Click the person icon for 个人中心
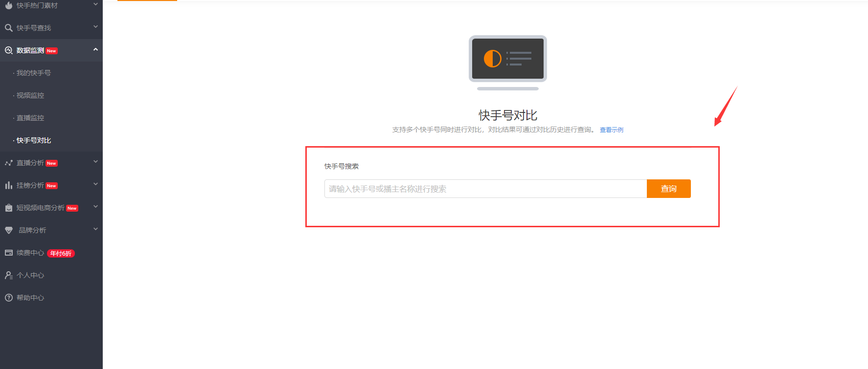The height and width of the screenshot is (369, 868). [x=9, y=275]
